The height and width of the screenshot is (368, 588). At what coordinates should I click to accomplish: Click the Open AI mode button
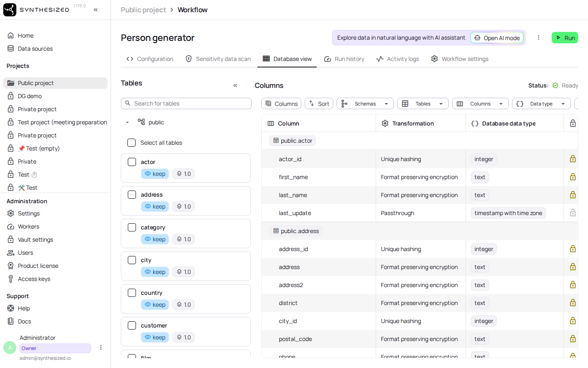pyautogui.click(x=497, y=38)
